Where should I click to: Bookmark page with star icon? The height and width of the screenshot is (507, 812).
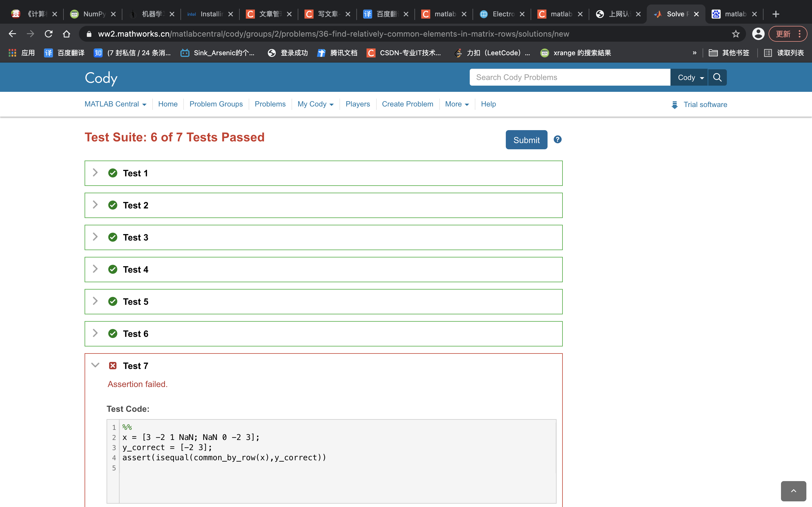tap(736, 34)
